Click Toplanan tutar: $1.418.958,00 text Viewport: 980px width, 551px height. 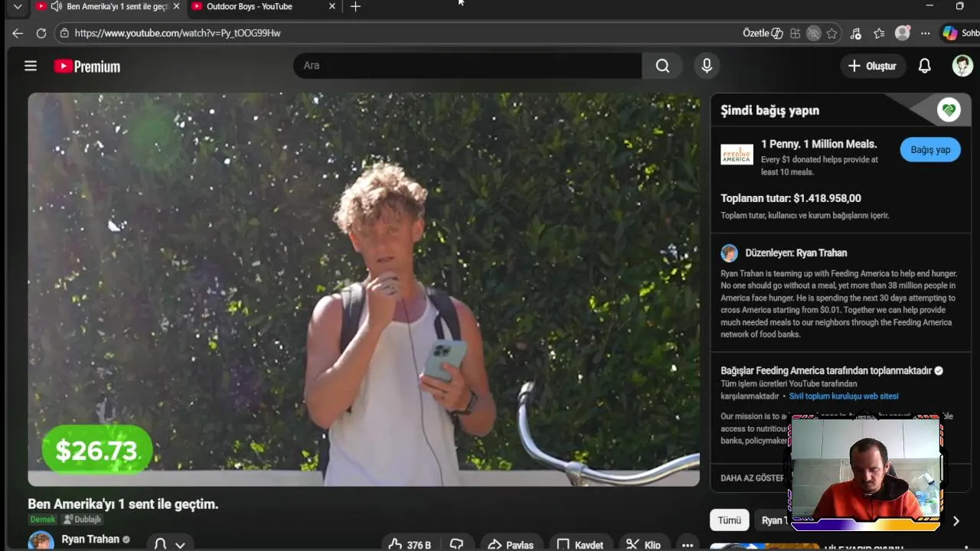tap(791, 198)
